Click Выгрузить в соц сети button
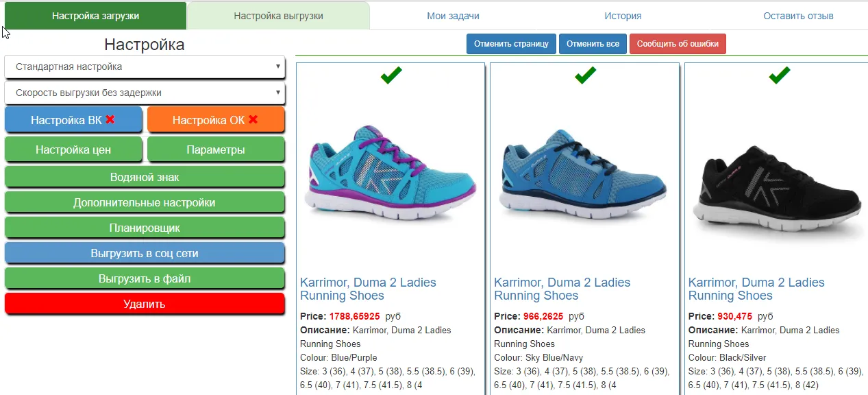 145,253
